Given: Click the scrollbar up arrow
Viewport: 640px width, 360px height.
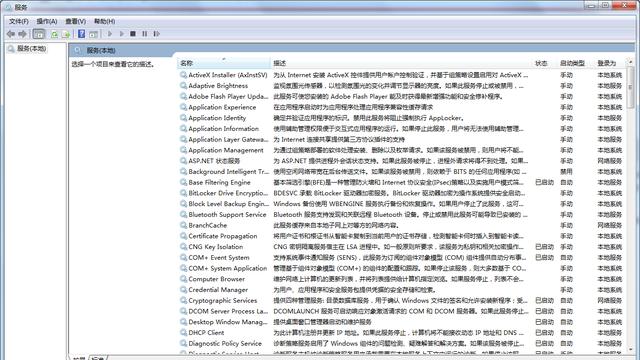Looking at the screenshot, I should pyautogui.click(x=631, y=62).
